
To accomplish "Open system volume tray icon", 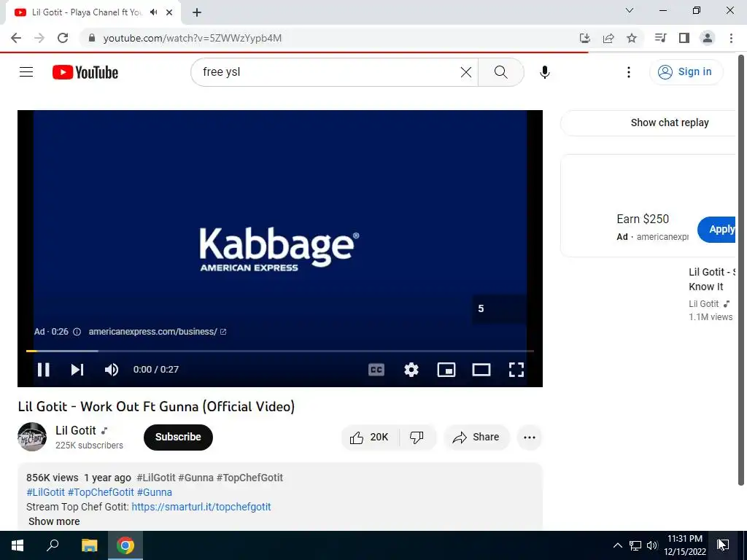I will [x=652, y=545].
